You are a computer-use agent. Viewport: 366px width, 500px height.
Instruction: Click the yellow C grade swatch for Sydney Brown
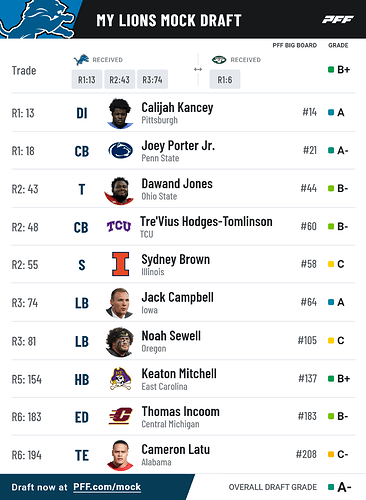pyautogui.click(x=331, y=264)
